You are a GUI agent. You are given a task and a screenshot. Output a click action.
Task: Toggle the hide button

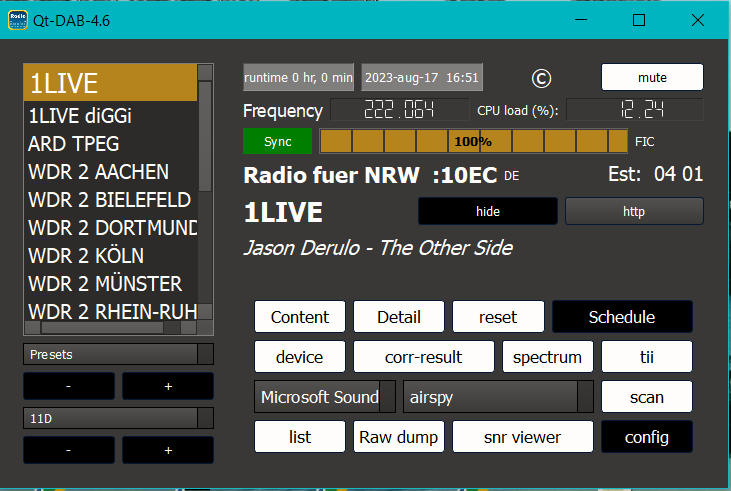pyautogui.click(x=488, y=211)
